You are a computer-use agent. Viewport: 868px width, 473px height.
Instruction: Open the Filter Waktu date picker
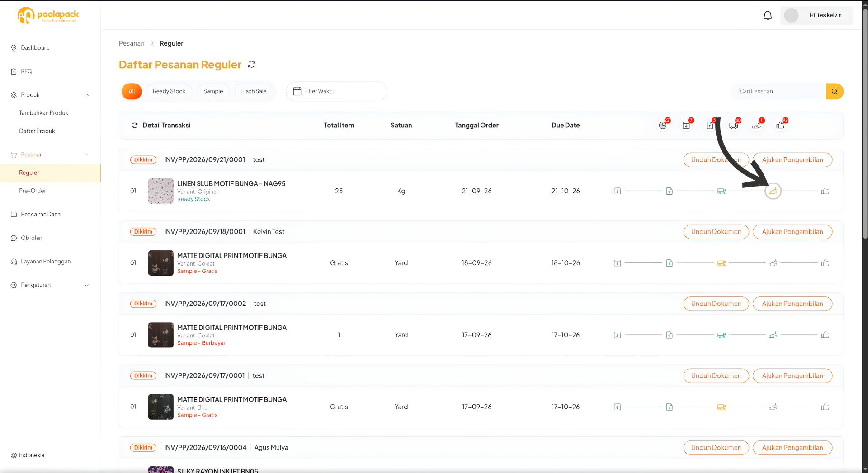tap(336, 91)
